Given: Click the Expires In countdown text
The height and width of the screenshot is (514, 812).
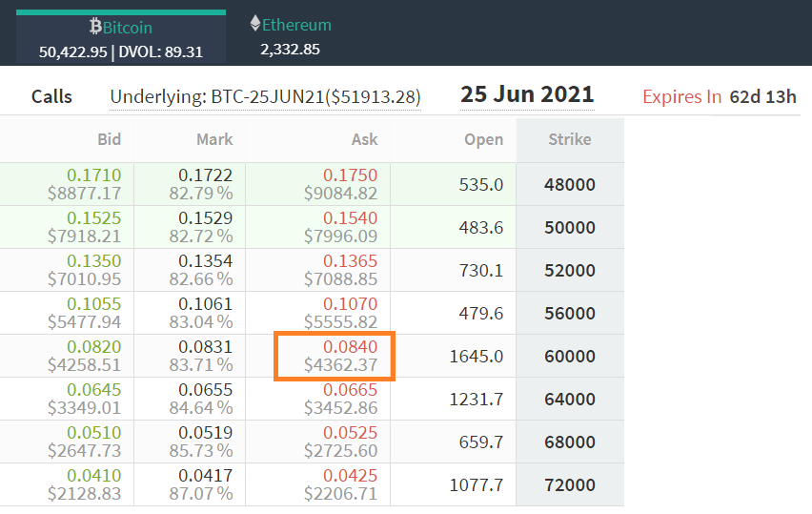Looking at the screenshot, I should (x=719, y=96).
